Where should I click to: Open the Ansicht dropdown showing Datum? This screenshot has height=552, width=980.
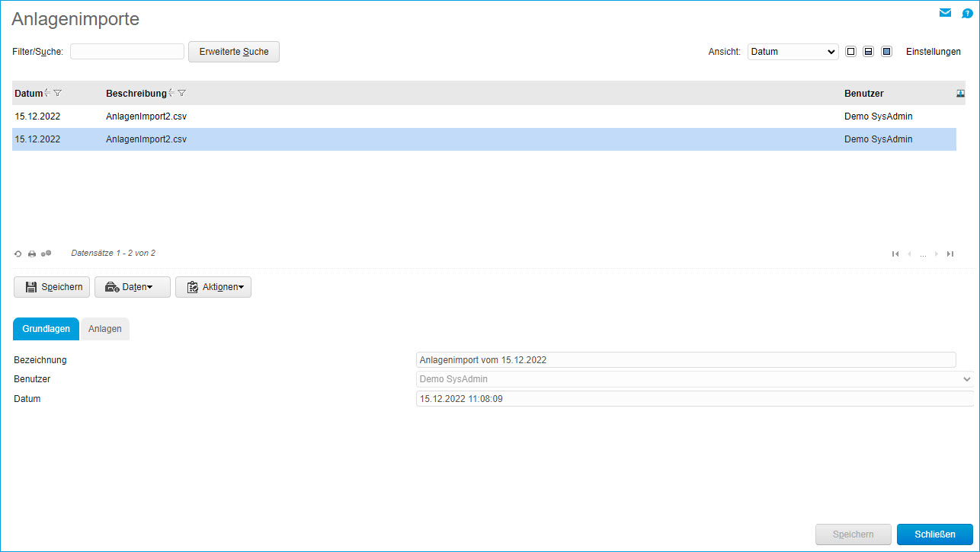coord(793,52)
